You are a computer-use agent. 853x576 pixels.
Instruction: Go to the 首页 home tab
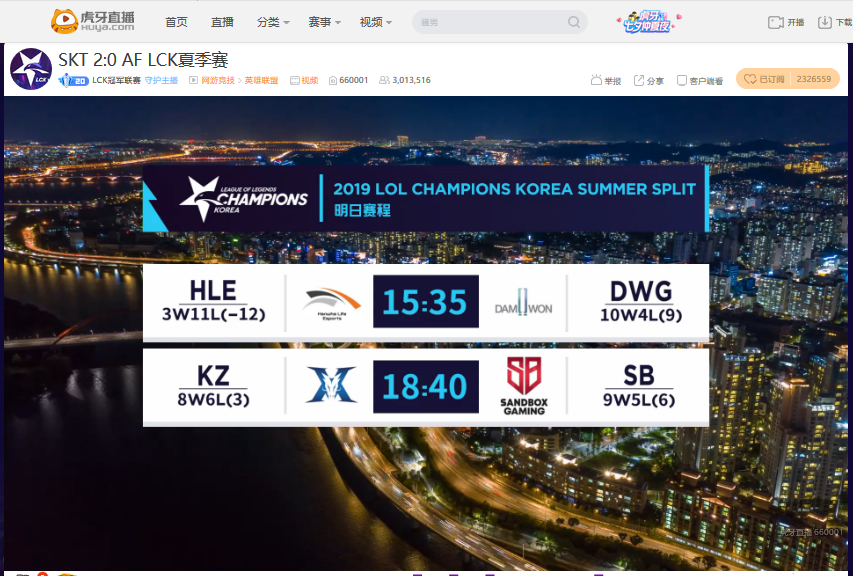pos(176,22)
